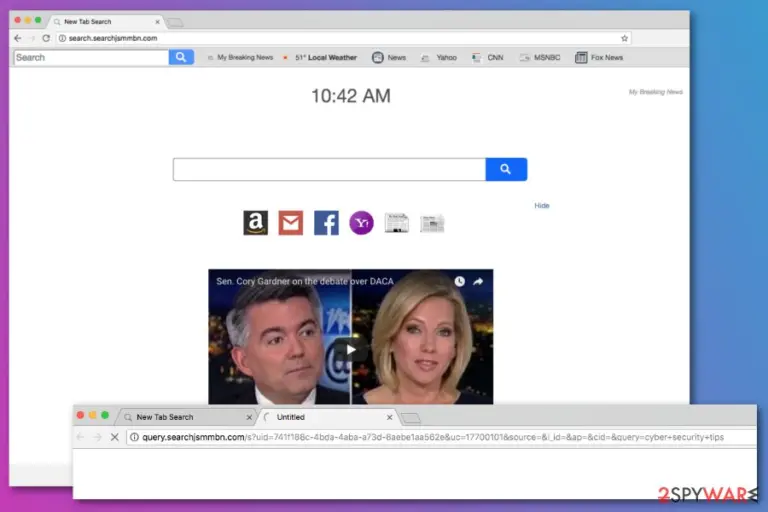Stop loading the page with the X button
Viewport: 768px width, 512px height.
click(115, 437)
